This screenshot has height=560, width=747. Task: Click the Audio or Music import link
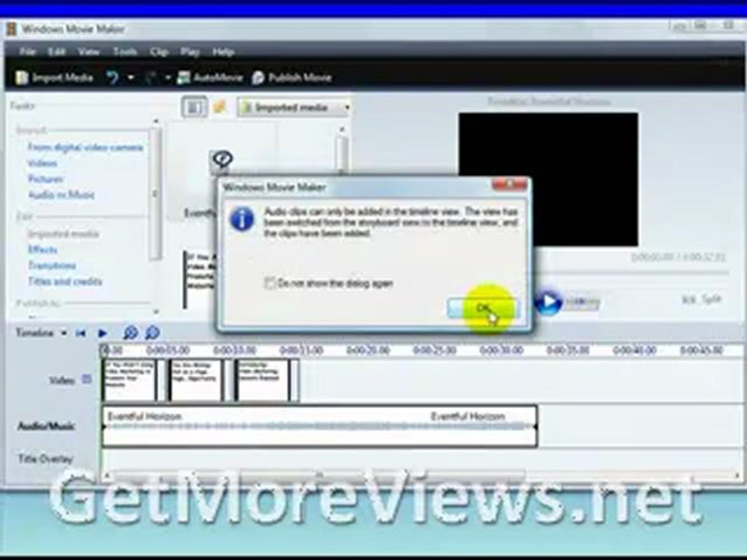coord(61,194)
